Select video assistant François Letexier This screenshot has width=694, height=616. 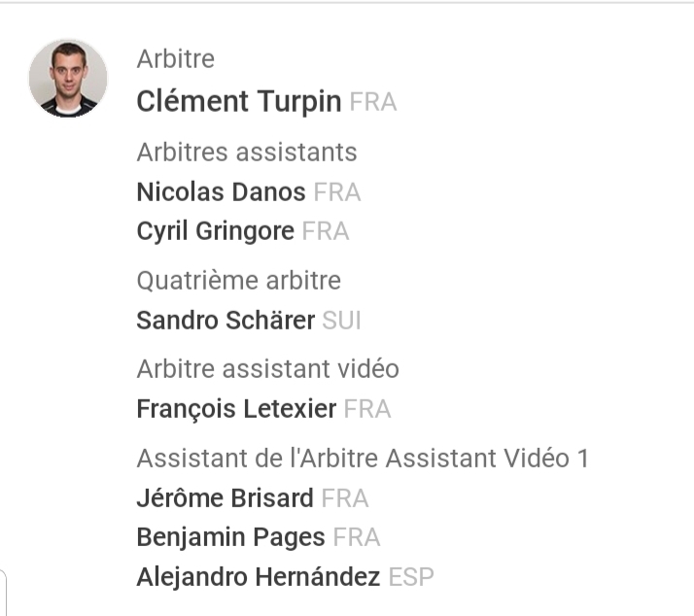[x=236, y=409]
